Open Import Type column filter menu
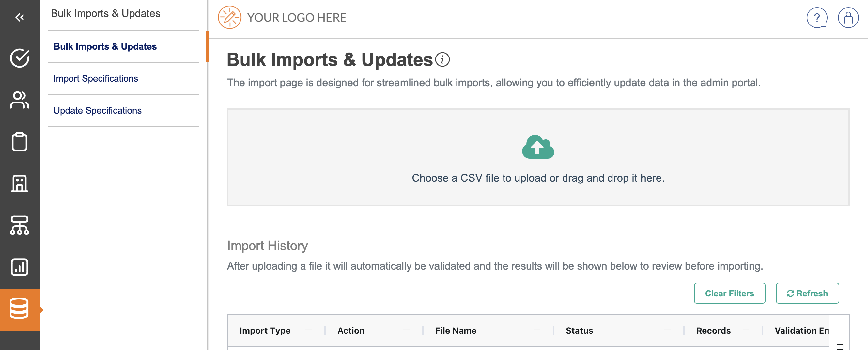 pyautogui.click(x=308, y=330)
